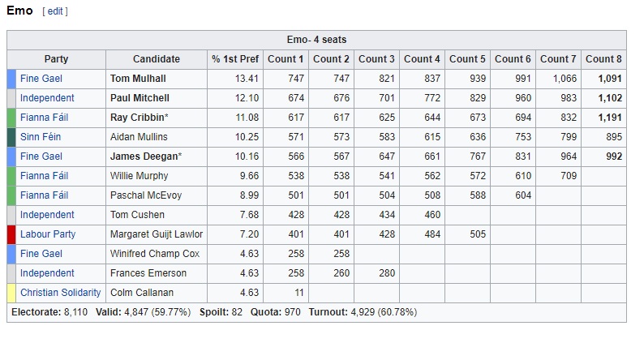Click the red Labour Party color swatch
644x343 pixels.
click(11, 234)
